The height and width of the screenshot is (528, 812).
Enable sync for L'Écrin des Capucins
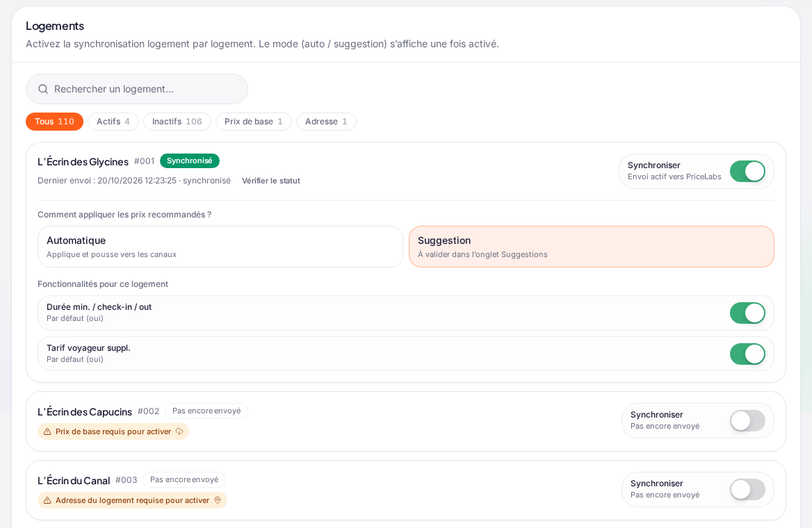point(747,421)
